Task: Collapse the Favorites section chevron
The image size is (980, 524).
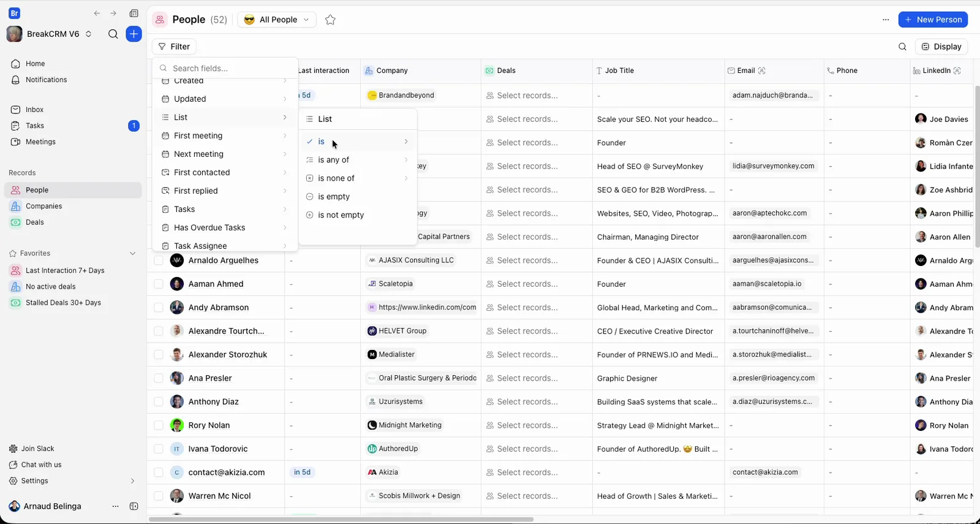Action: tap(132, 253)
